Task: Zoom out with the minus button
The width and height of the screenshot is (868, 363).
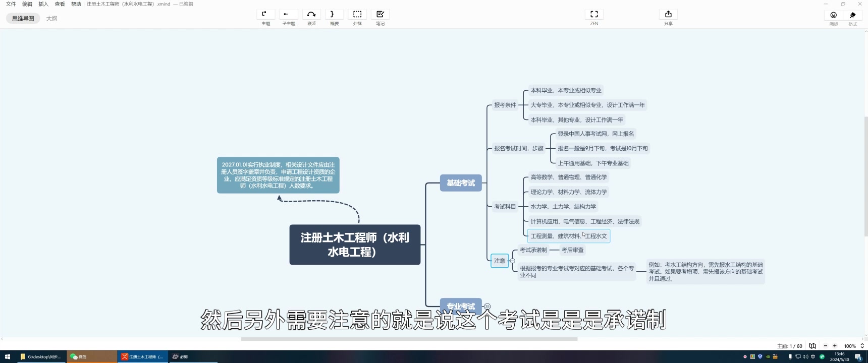Action: (826, 346)
